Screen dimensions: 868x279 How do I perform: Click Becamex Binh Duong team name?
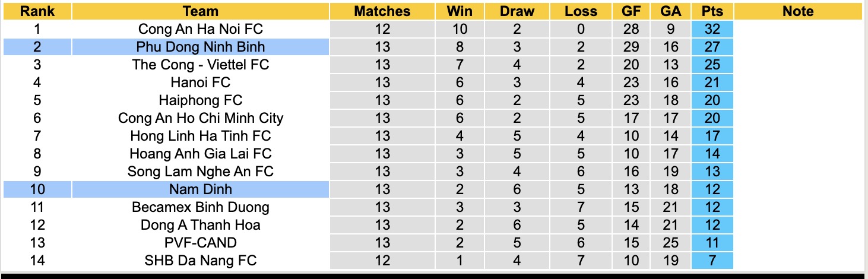click(x=200, y=207)
